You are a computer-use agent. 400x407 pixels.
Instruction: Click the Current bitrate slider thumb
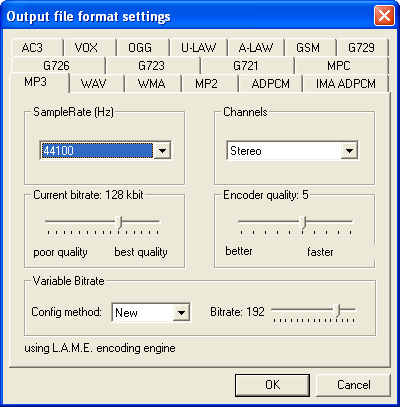pos(119,222)
